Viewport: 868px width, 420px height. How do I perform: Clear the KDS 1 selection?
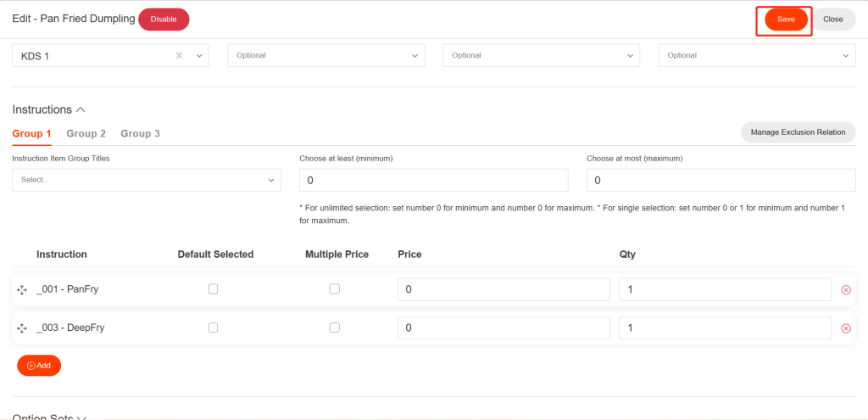point(179,56)
